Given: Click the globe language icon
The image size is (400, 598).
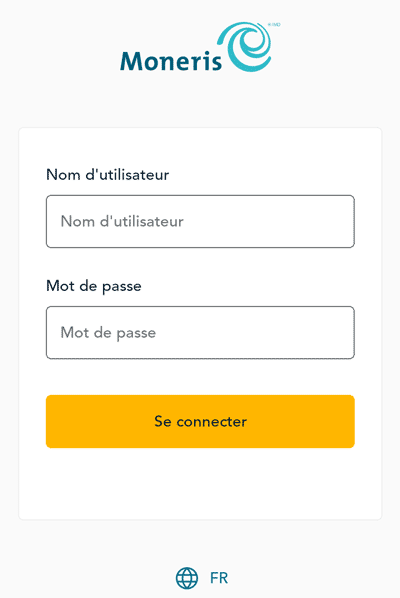Looking at the screenshot, I should 187,578.
